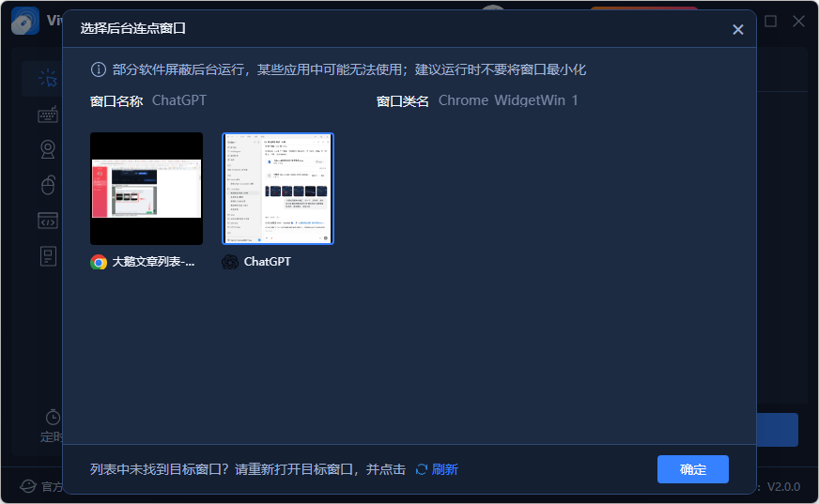Confirm selection with 确定 button
This screenshot has height=504, width=819.
point(692,469)
